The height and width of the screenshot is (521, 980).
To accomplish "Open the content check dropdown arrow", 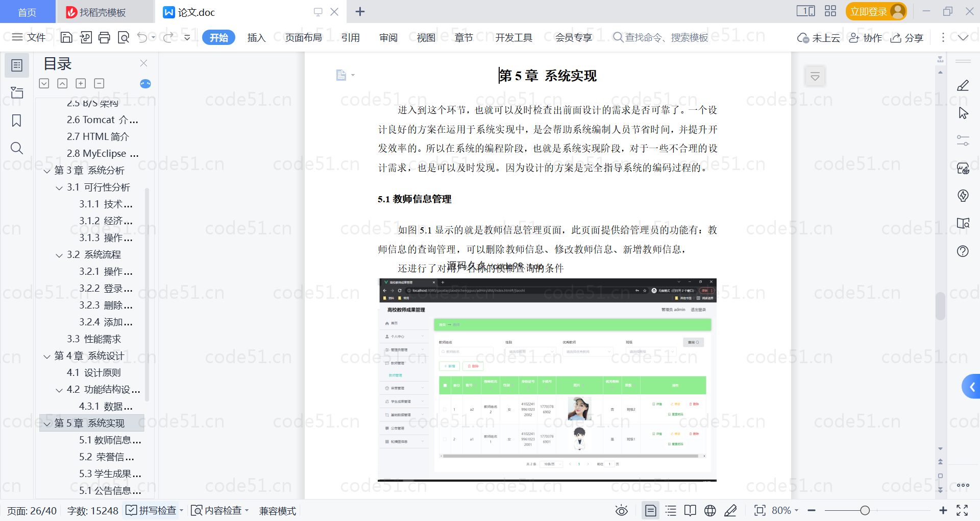I will [247, 510].
